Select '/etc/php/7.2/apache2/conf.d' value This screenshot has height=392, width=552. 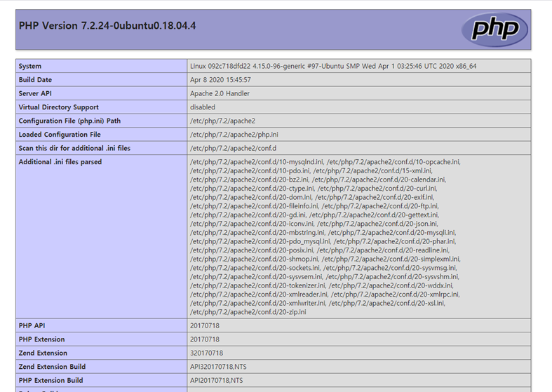[x=233, y=148]
